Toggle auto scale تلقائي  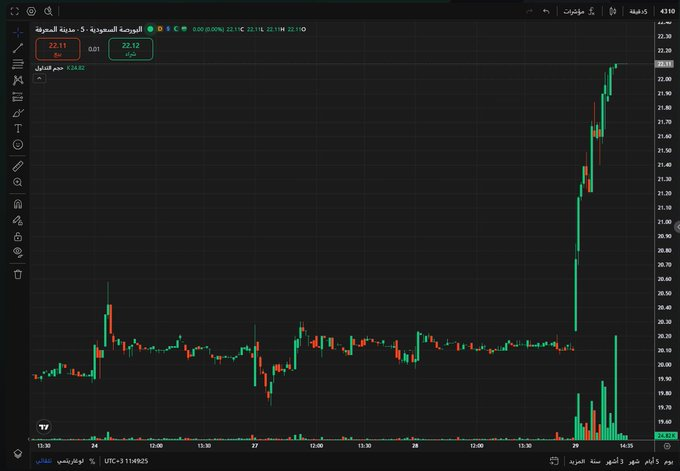click(43, 461)
